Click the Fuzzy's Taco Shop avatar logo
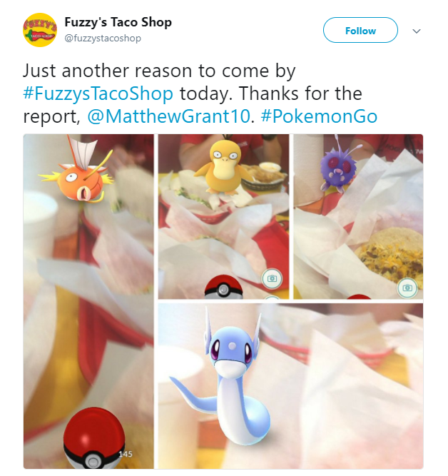Viewport: 448px width, 476px height. 40,30
